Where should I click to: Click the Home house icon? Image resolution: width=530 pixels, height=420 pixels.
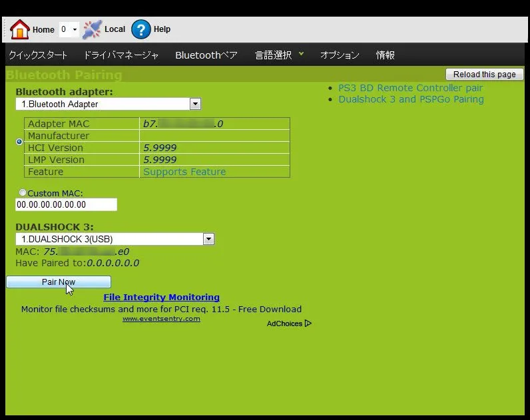click(x=19, y=29)
